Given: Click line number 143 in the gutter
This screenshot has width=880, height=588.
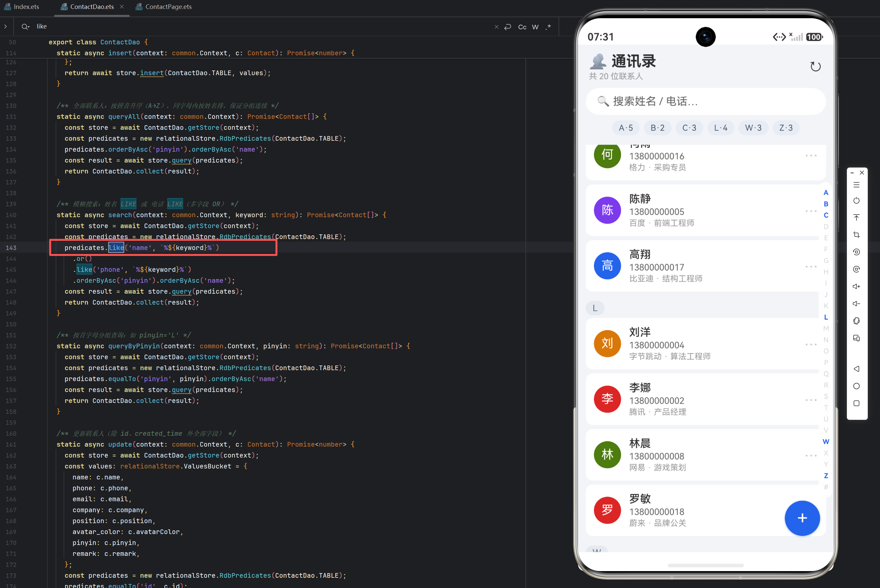Looking at the screenshot, I should click(x=11, y=248).
